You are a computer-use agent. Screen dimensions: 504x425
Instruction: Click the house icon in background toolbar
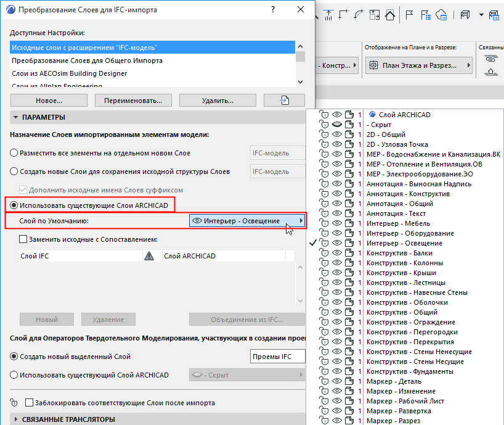(390, 15)
